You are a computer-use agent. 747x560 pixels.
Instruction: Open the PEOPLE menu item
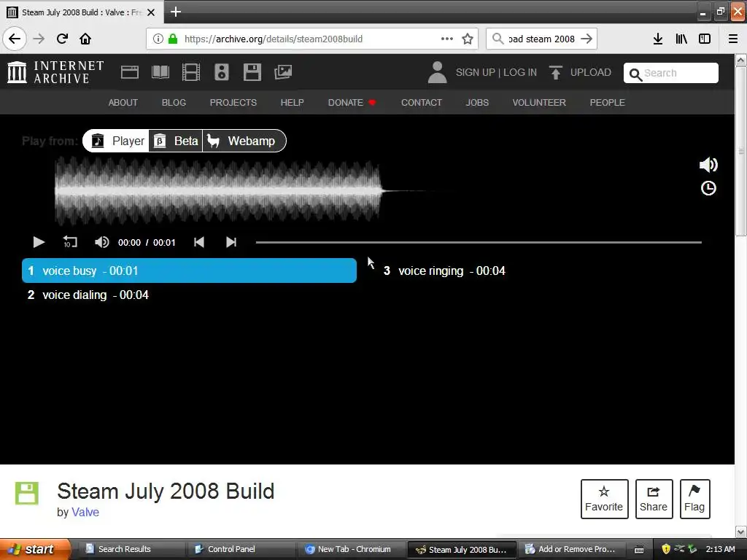pyautogui.click(x=608, y=102)
